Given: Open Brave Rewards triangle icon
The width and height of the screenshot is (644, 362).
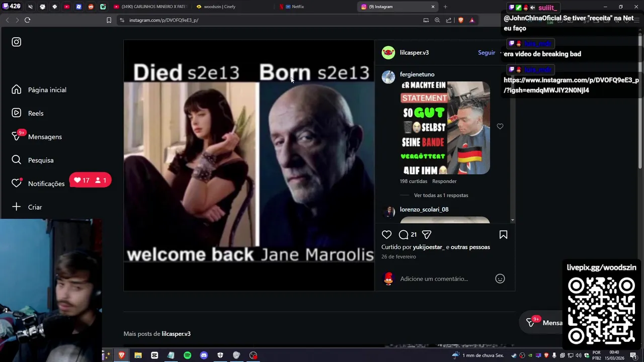Looking at the screenshot, I should coord(472,20).
